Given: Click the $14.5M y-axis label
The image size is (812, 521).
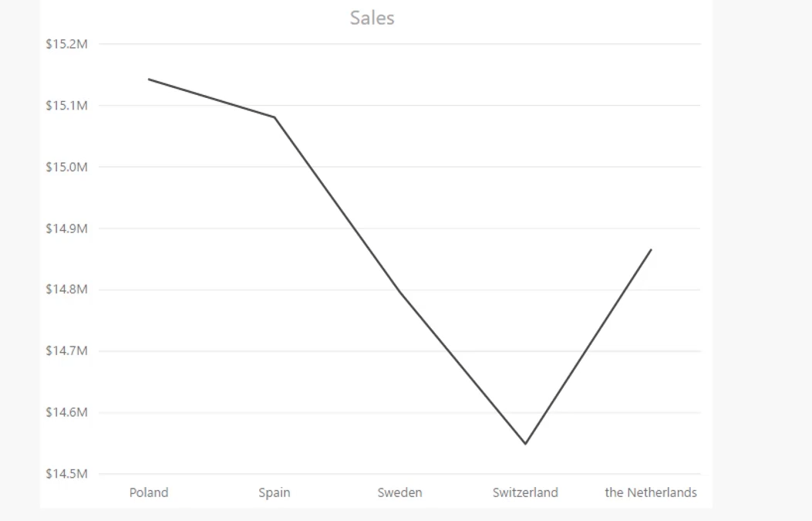Looking at the screenshot, I should point(67,474).
